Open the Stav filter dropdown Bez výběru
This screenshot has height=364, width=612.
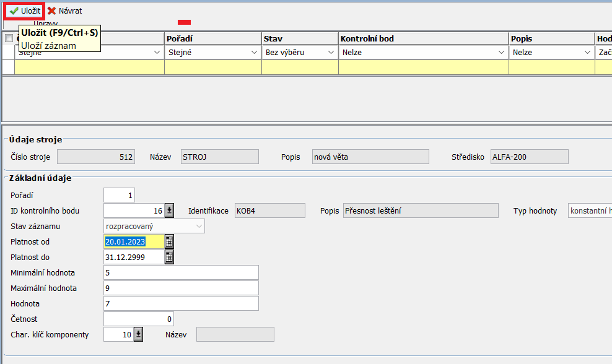(x=331, y=53)
